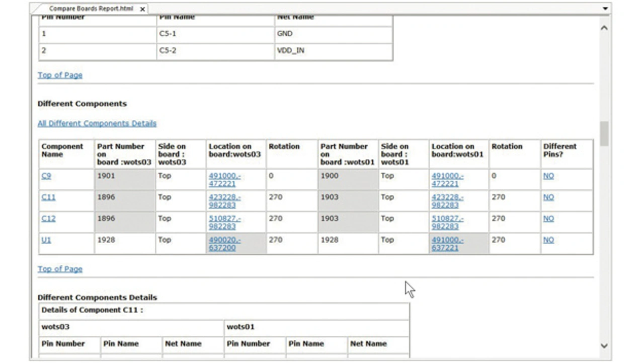
Task: Click the NO link in the U1 row
Action: [x=548, y=240]
